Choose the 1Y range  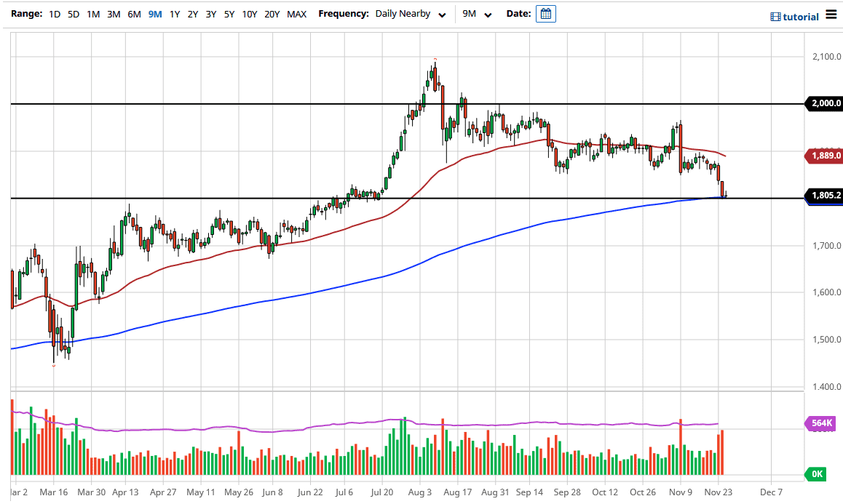(174, 14)
